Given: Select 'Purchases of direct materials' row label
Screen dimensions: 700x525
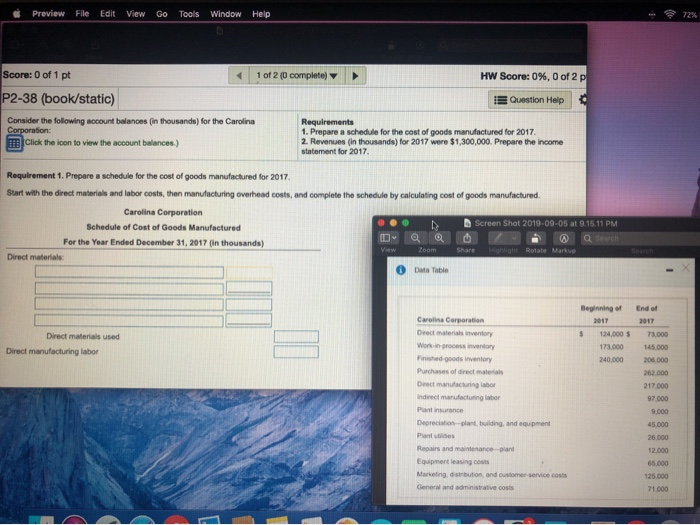Looking at the screenshot, I should (460, 371).
